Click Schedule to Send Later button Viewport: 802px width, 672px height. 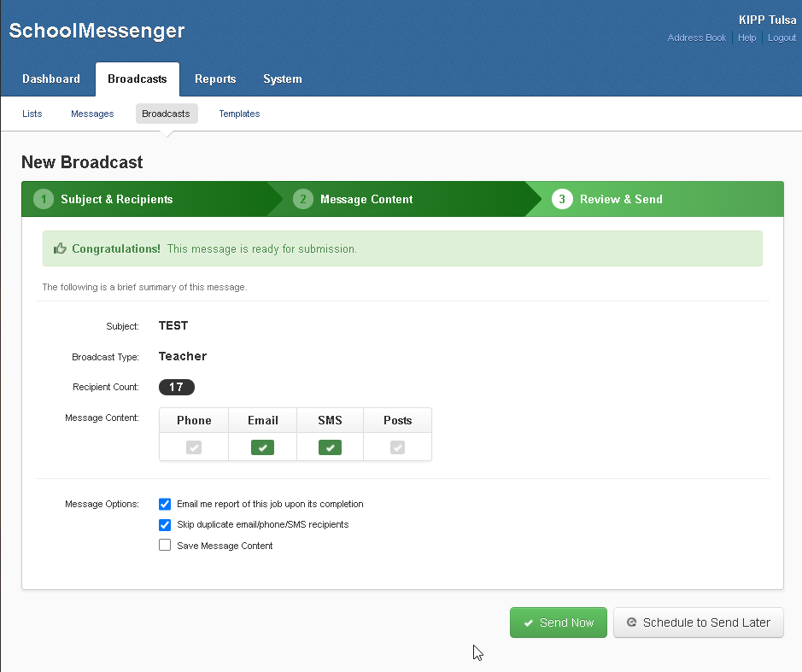click(x=698, y=622)
